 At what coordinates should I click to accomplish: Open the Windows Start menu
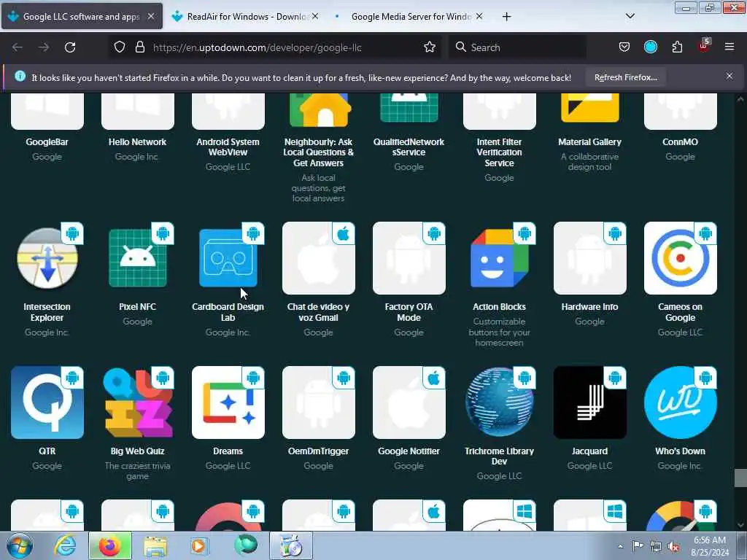(20, 546)
